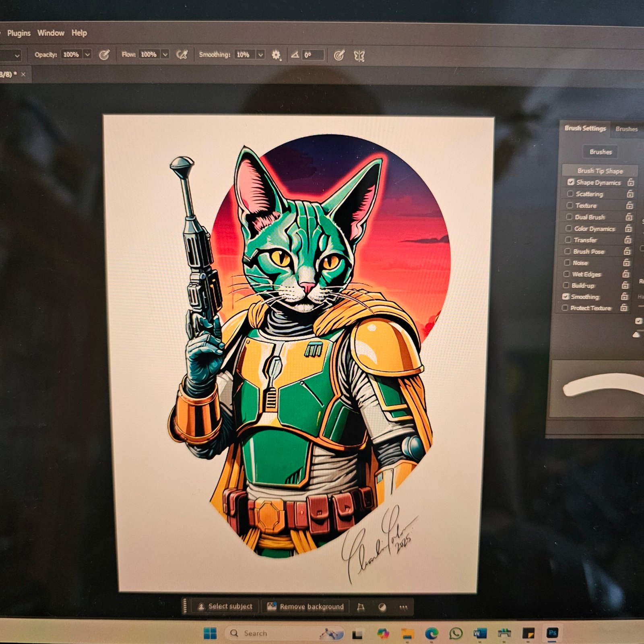Open more options in contextual task bar
Screen dimensions: 644x644
click(403, 607)
